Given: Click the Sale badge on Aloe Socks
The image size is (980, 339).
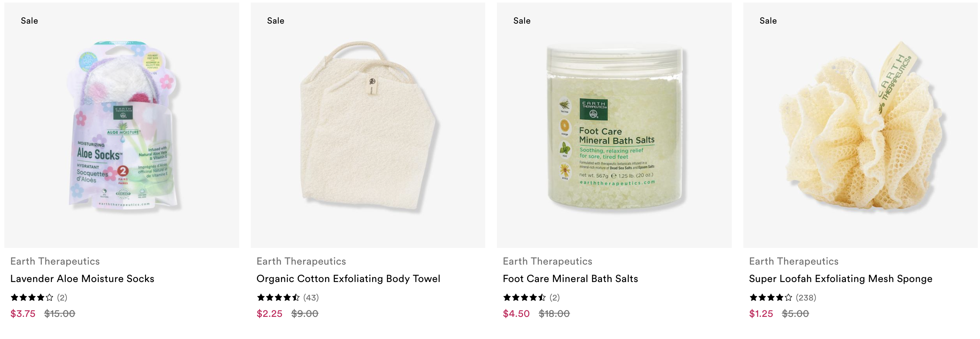Looking at the screenshot, I should 29,21.
